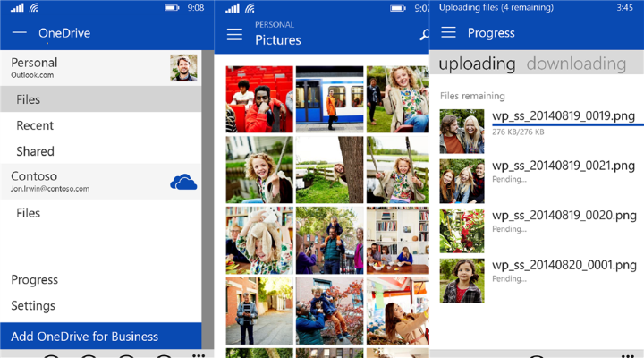Image resolution: width=644 pixels, height=358 pixels.
Task: Open top-right photo of girl on swing
Action: [x=397, y=99]
